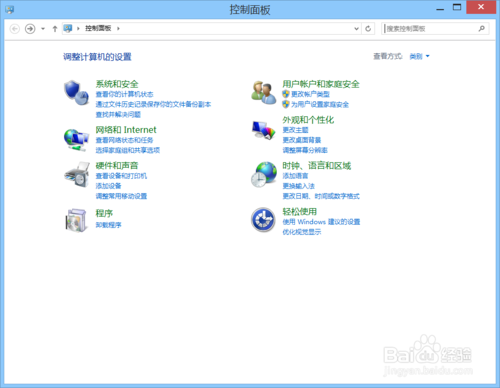Click 调整屏幕分辨率 link
The height and width of the screenshot is (388, 500).
pos(305,150)
